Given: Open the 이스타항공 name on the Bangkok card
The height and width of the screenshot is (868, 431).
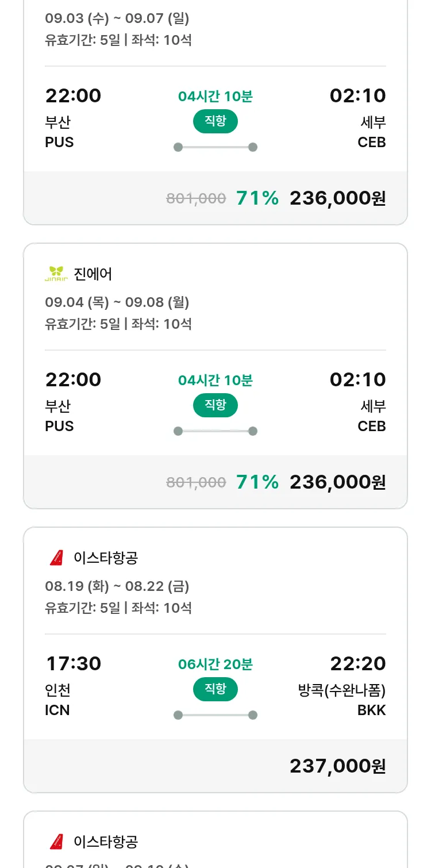Looking at the screenshot, I should (106, 558).
